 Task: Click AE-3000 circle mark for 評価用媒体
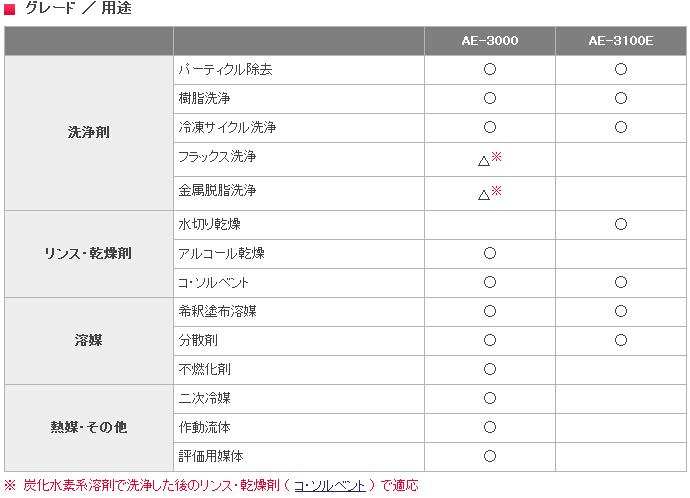point(490,456)
